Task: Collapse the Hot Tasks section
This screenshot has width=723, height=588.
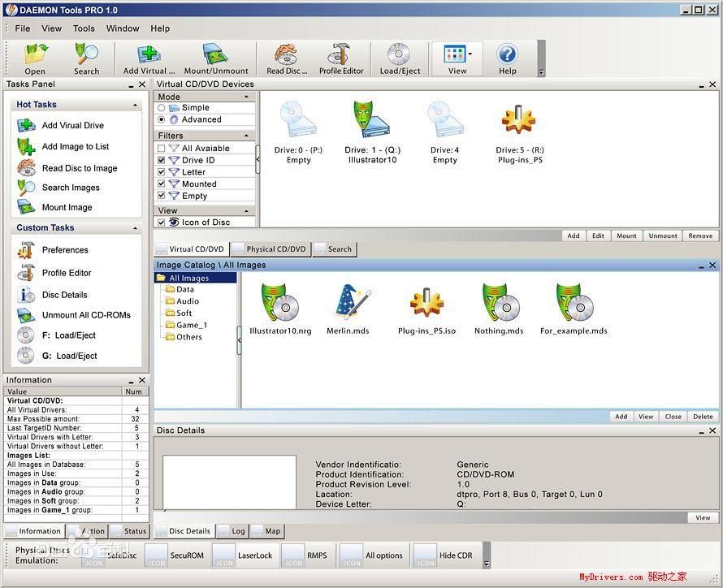Action: [x=136, y=105]
